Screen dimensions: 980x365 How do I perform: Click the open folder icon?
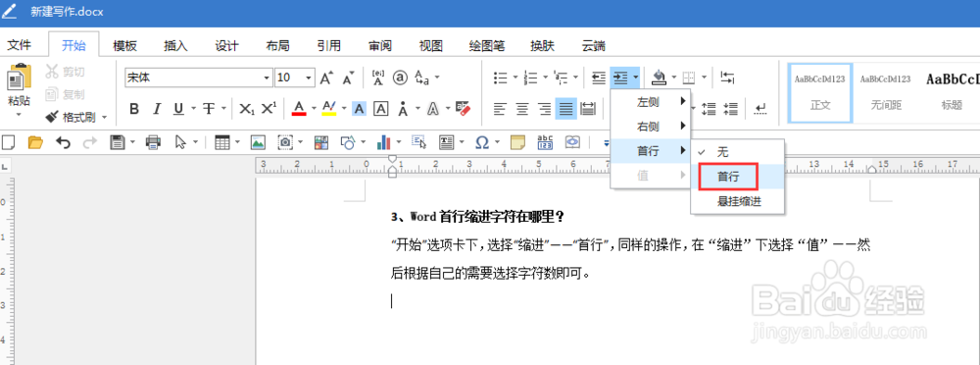35,142
